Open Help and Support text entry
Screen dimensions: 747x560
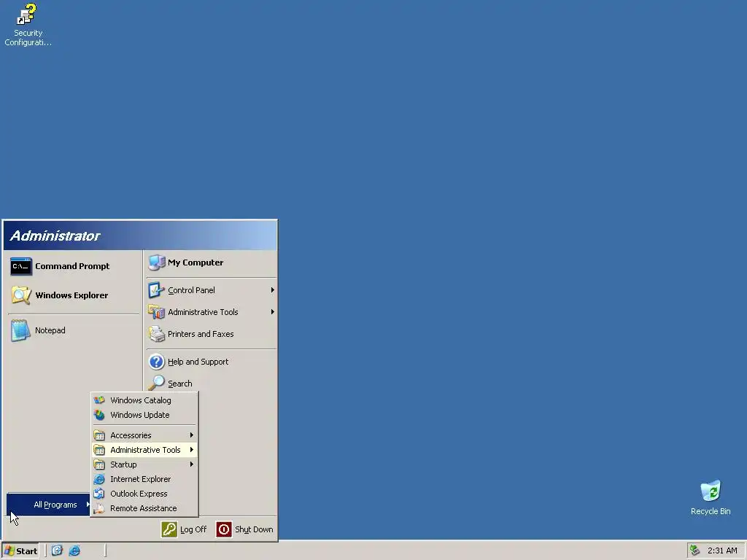point(198,362)
